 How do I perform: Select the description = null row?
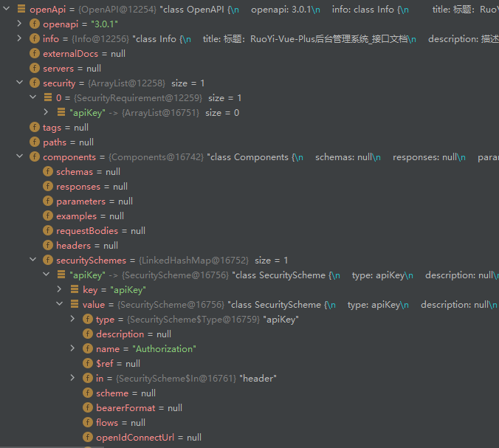click(250, 334)
